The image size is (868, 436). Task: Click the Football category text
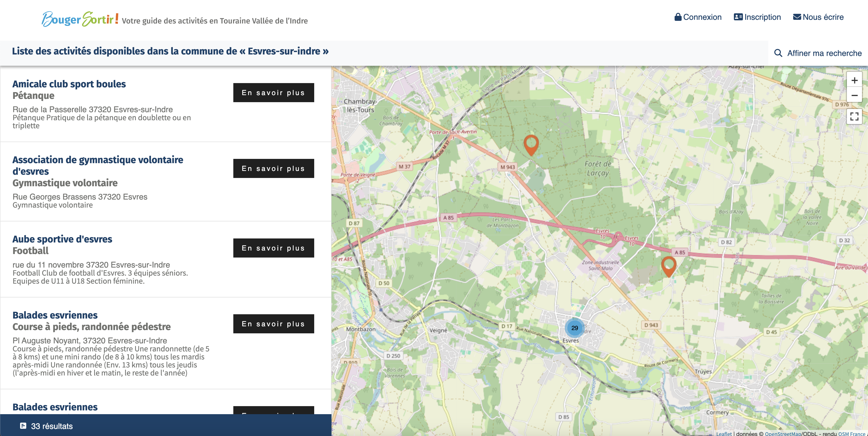[x=30, y=251]
